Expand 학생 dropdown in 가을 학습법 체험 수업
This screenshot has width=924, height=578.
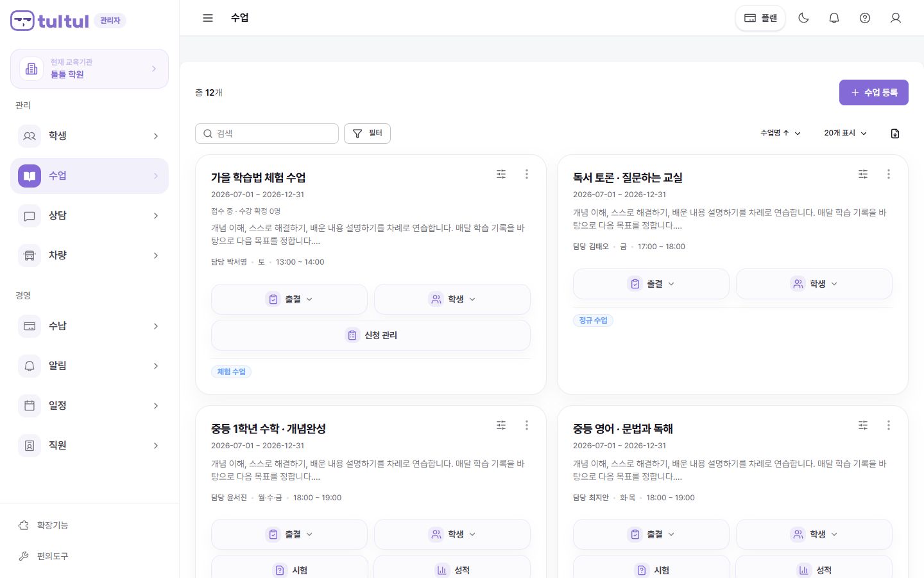pyautogui.click(x=452, y=299)
